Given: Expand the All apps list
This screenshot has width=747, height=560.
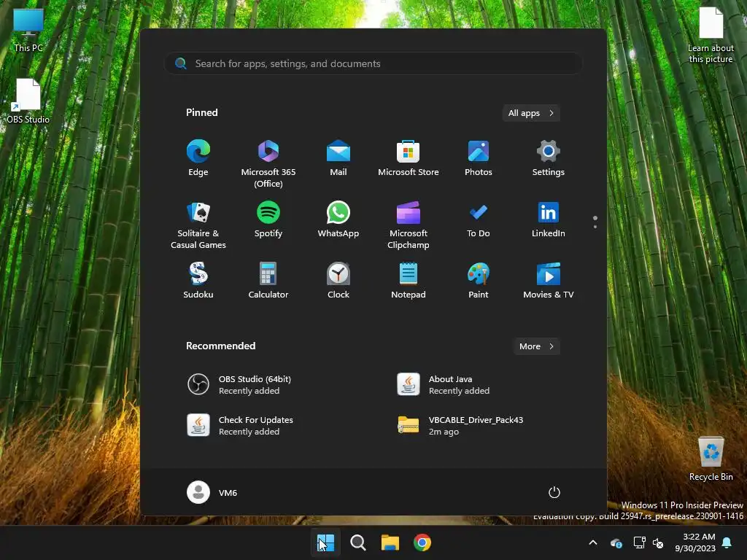Looking at the screenshot, I should pos(531,113).
